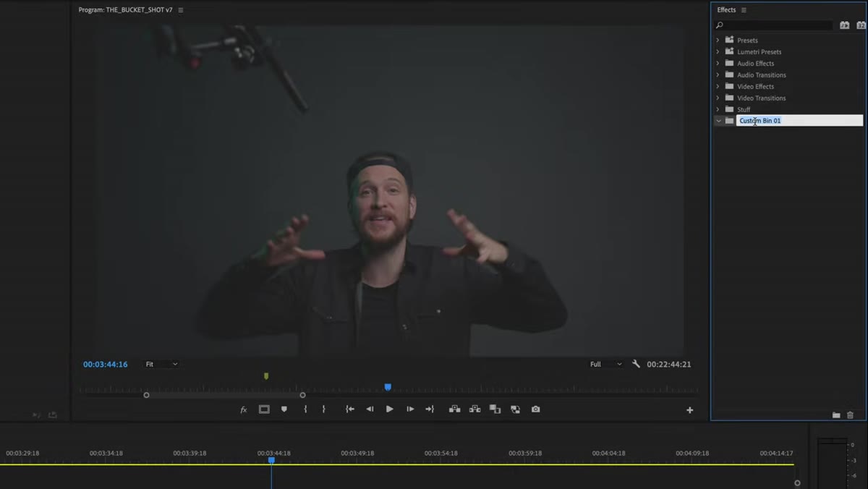The height and width of the screenshot is (489, 868).
Task: Expand the Lumetri Presets folder
Action: point(718,52)
